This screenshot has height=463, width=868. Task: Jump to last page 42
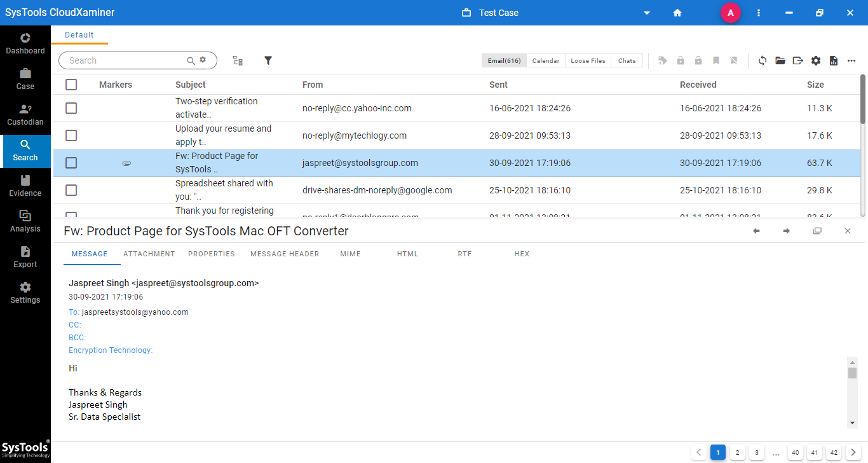tap(834, 453)
